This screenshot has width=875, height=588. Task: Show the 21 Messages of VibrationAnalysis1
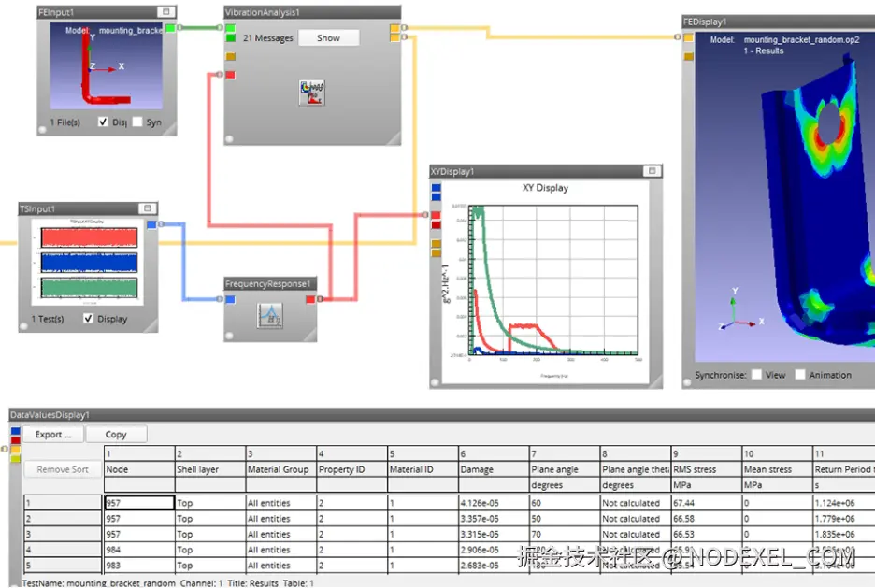(328, 38)
